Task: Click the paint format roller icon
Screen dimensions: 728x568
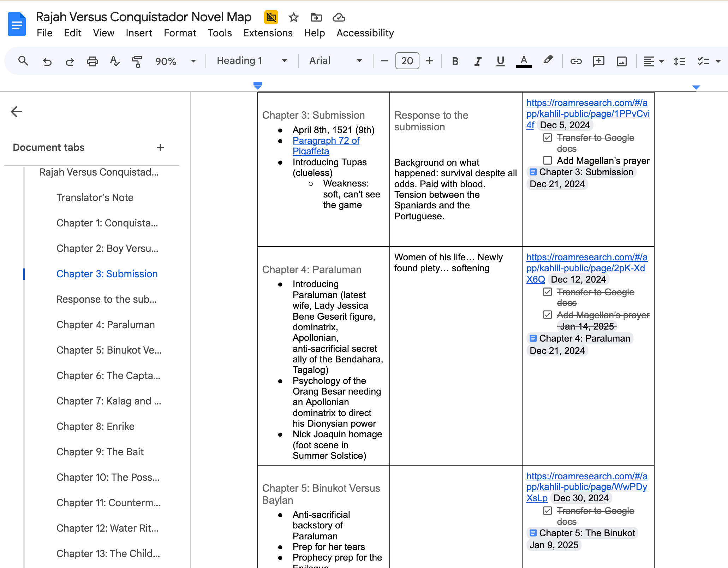Action: (137, 61)
